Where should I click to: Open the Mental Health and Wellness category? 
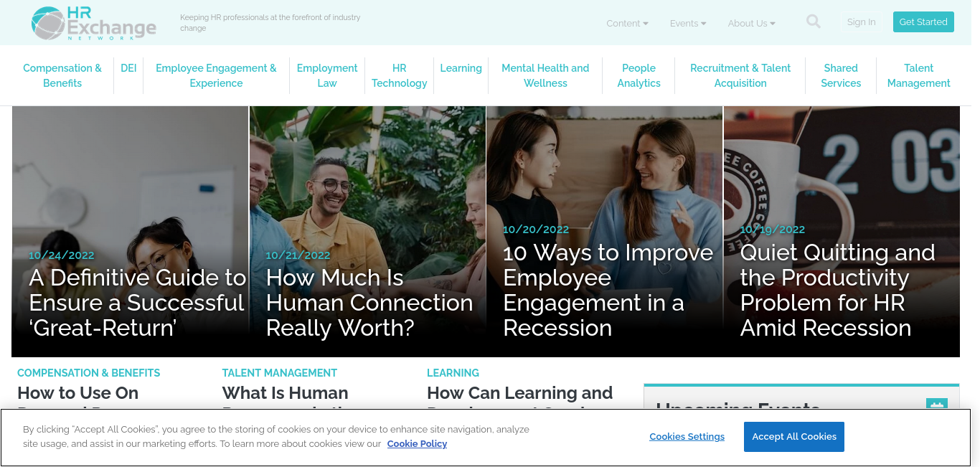pos(545,75)
